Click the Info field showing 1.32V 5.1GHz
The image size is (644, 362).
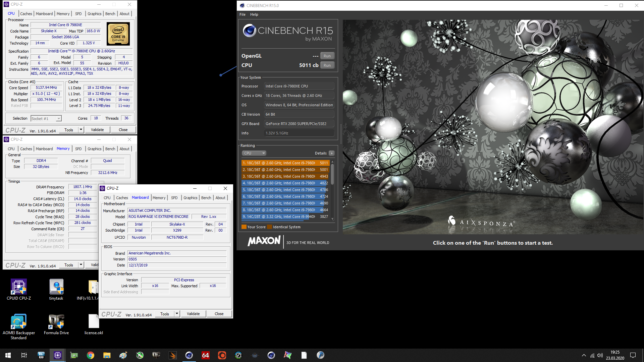[299, 133]
